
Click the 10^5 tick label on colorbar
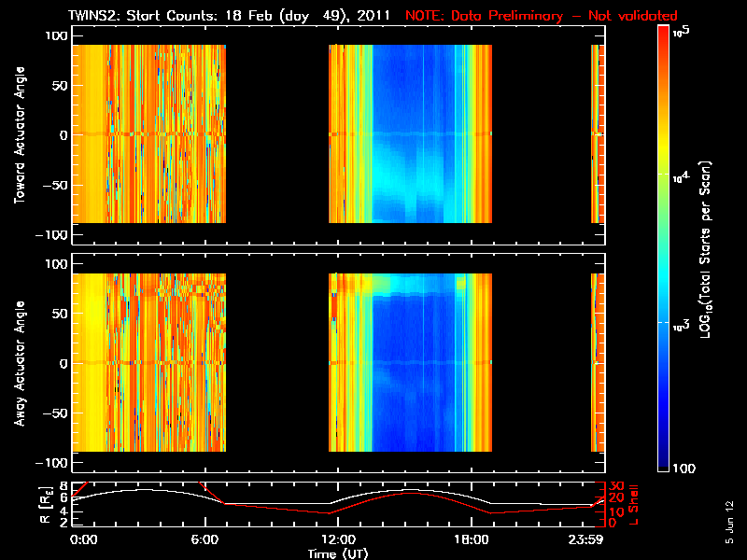(x=682, y=32)
